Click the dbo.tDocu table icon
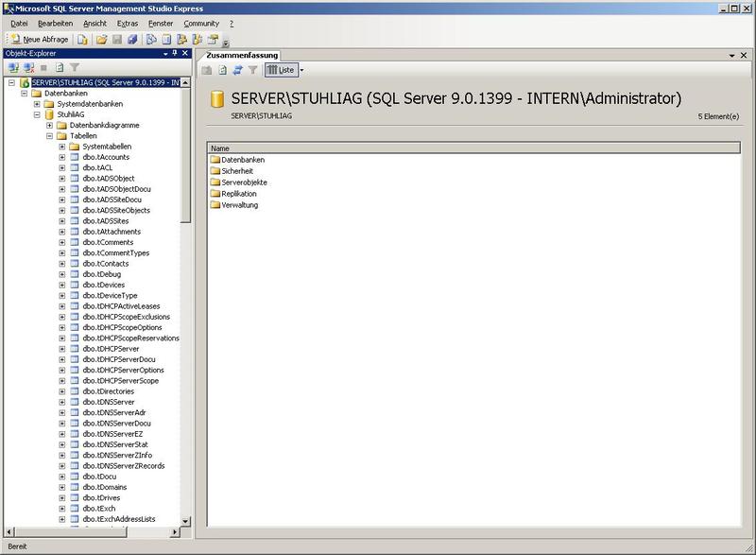This screenshot has height=555, width=756. 75,477
